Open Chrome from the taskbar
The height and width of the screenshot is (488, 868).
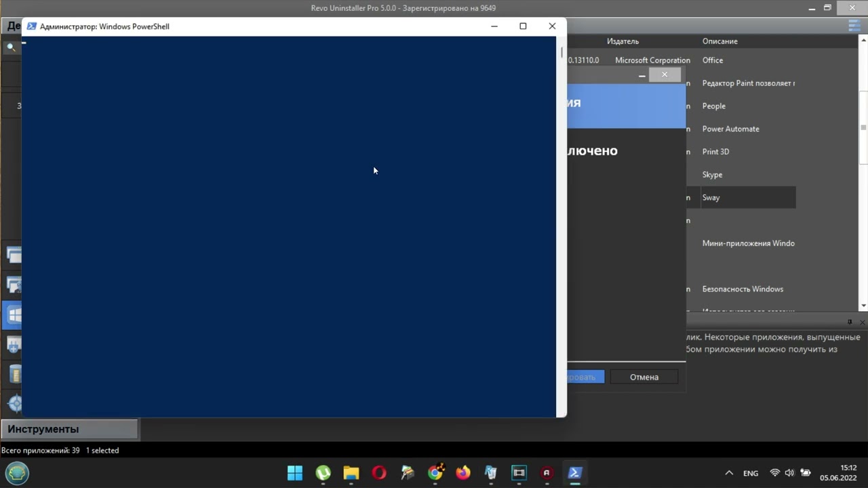coord(435,472)
